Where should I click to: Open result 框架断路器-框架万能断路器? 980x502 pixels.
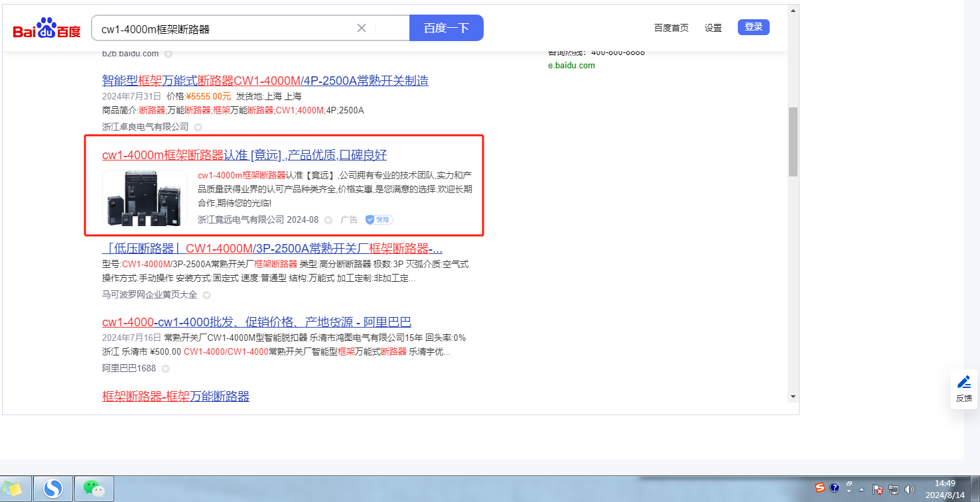tap(176, 397)
